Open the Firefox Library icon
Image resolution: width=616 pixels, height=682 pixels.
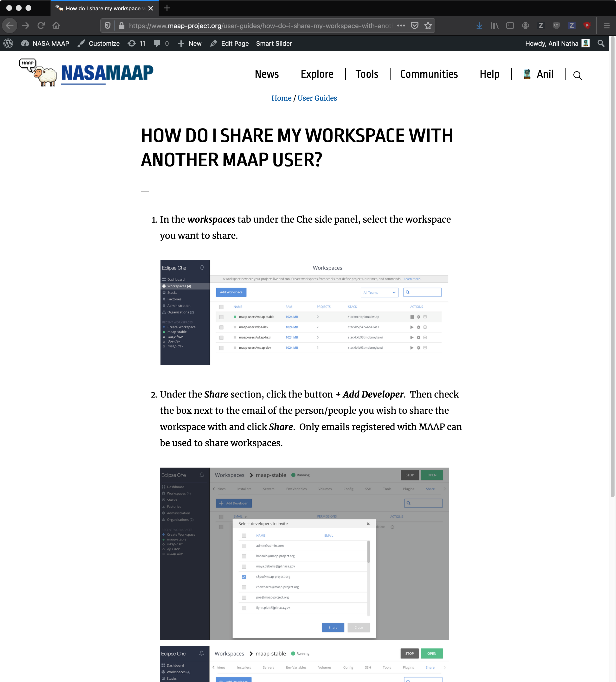tap(494, 25)
